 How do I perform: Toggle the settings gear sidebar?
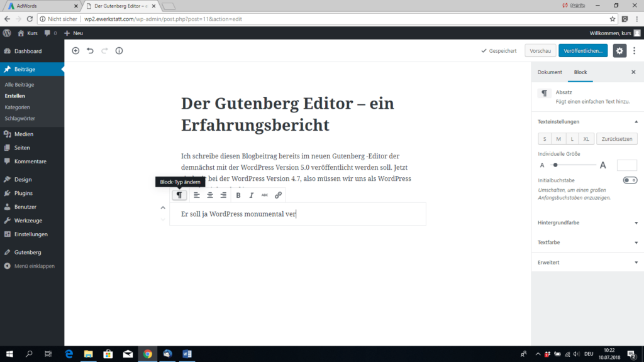(x=619, y=51)
